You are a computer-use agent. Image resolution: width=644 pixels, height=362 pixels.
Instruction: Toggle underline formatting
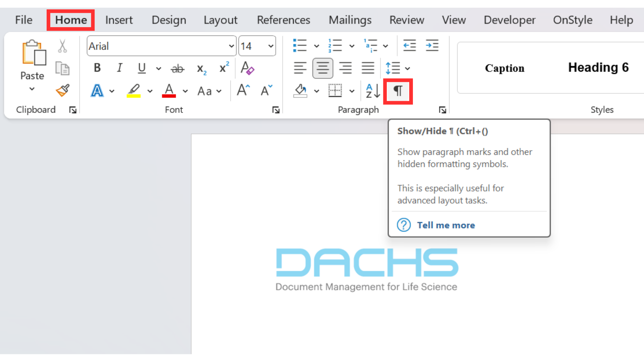click(142, 68)
